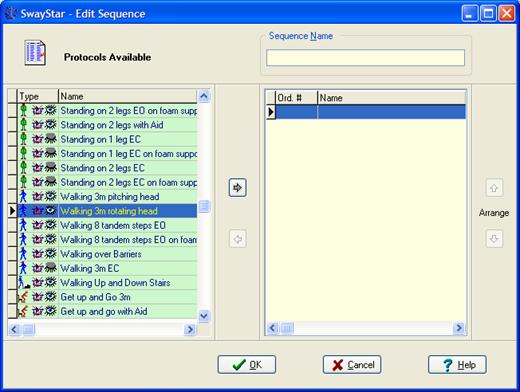
Task: Click Type column header in protocols list
Action: pos(38,96)
